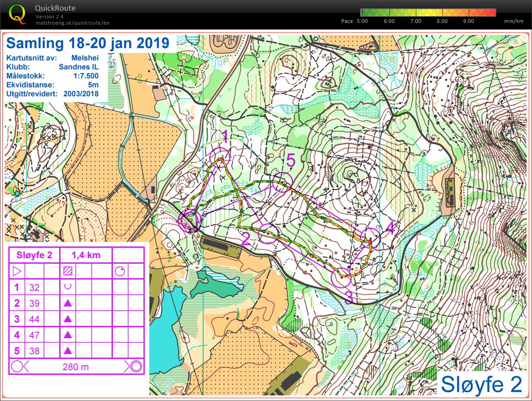Click the QuickRoute Q logo
Screen dimensions: 532x401
17,14
